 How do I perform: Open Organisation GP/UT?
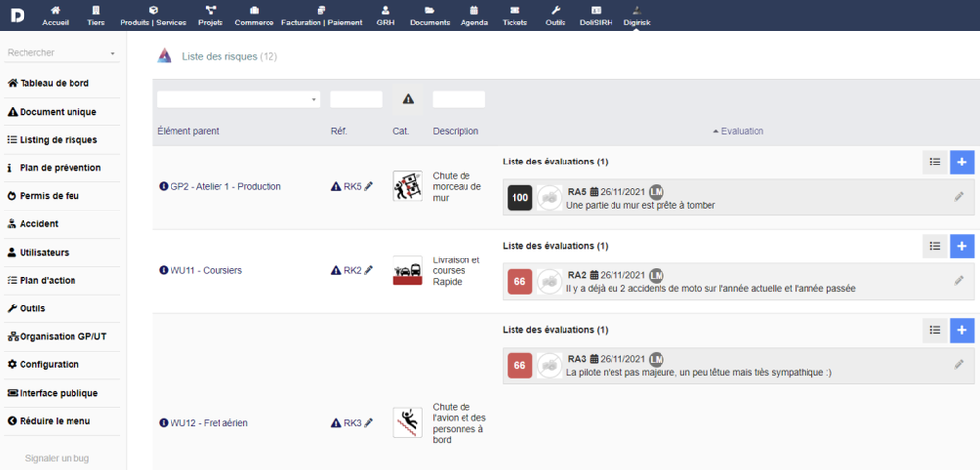(57, 337)
